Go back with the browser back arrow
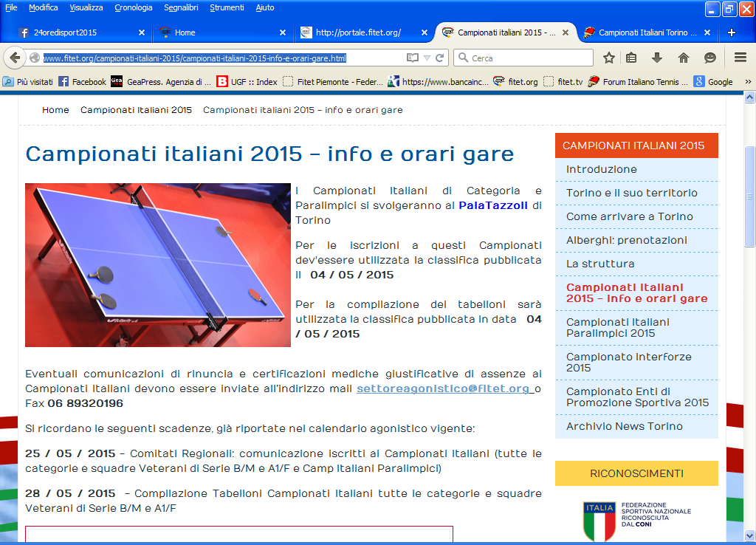 (x=15, y=58)
